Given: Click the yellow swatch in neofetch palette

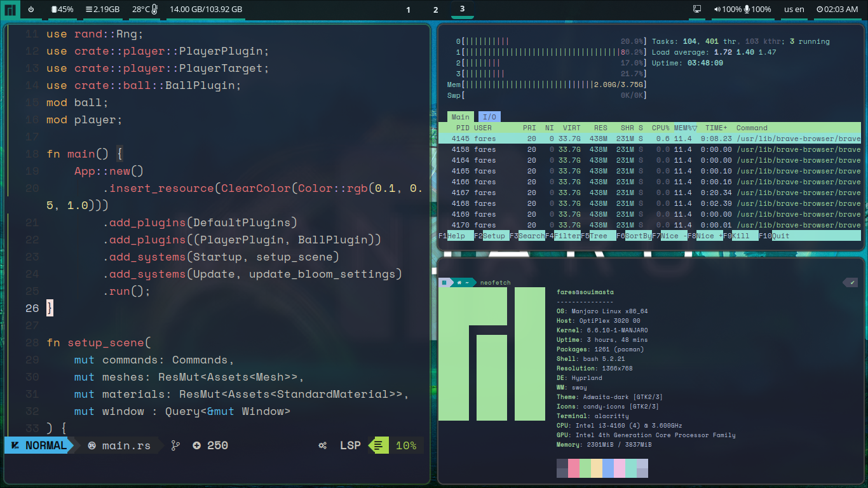Looking at the screenshot, I should click(597, 468).
